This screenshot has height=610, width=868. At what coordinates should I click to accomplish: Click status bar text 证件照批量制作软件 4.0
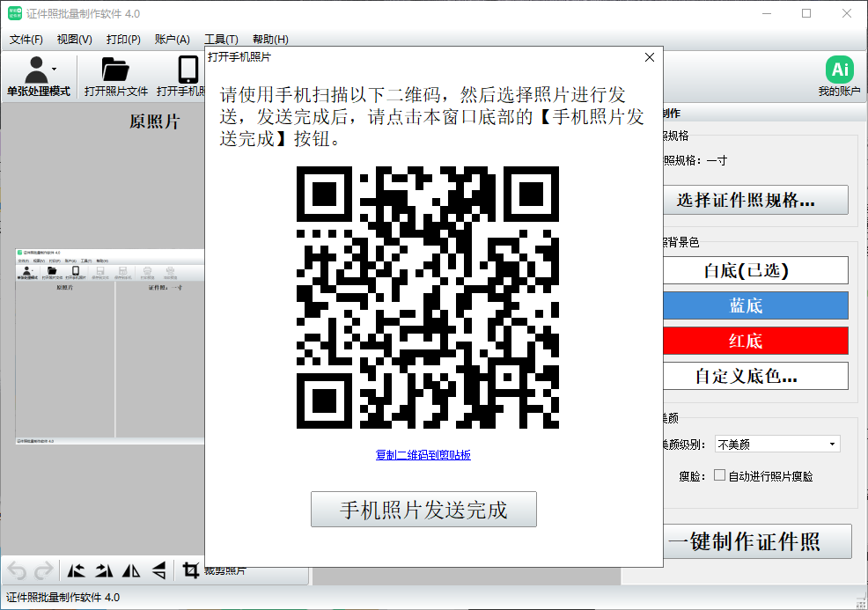coord(63,598)
